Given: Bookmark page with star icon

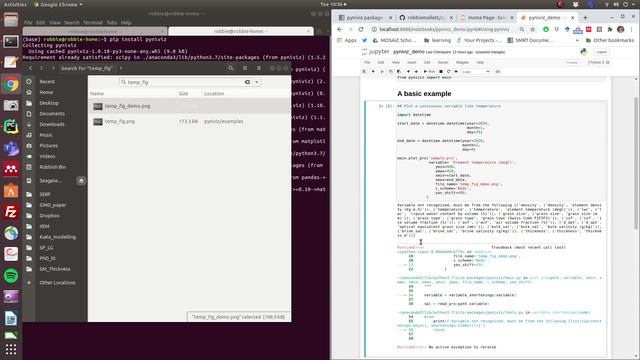Looking at the screenshot, I should point(532,29).
